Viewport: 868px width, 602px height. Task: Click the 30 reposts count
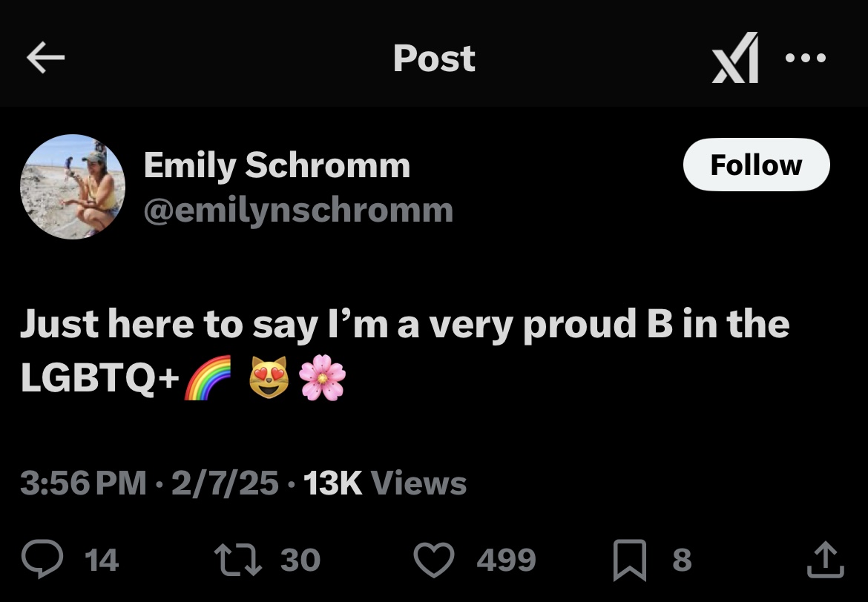tap(300, 560)
